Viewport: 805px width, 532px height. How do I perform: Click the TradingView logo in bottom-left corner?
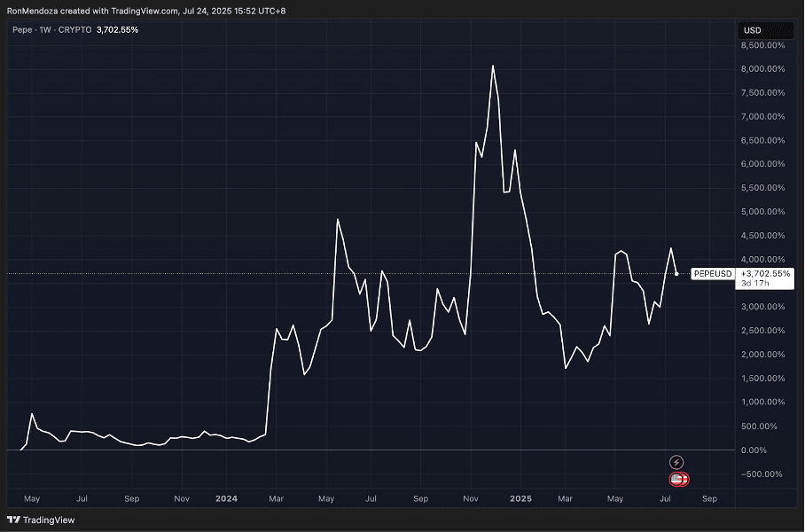pyautogui.click(x=41, y=520)
